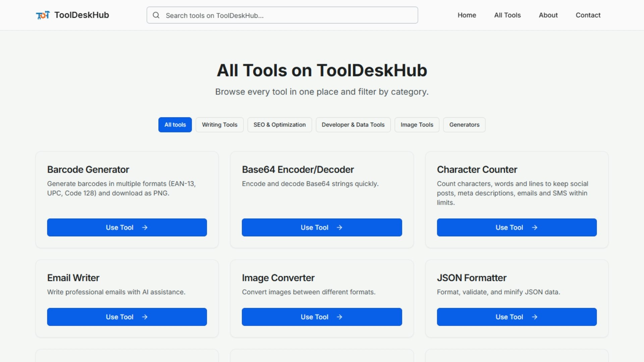This screenshot has width=644, height=362.
Task: Click the ToolDeskHub logo icon
Action: tap(43, 15)
